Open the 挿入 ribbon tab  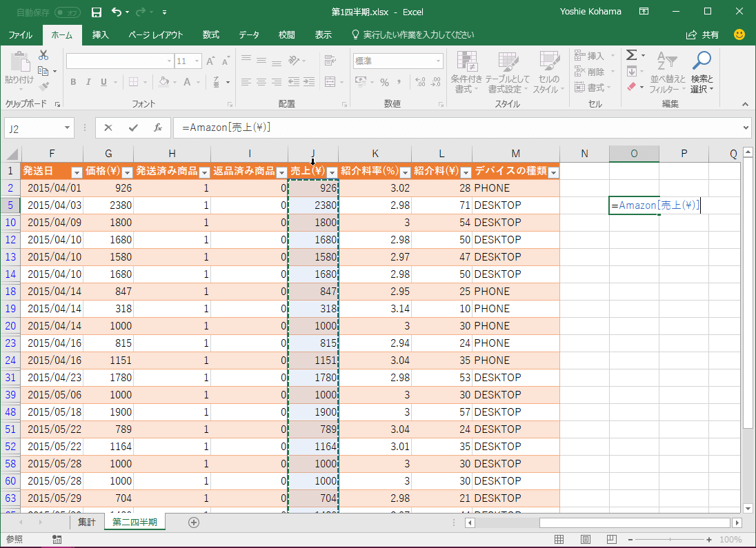pos(101,34)
